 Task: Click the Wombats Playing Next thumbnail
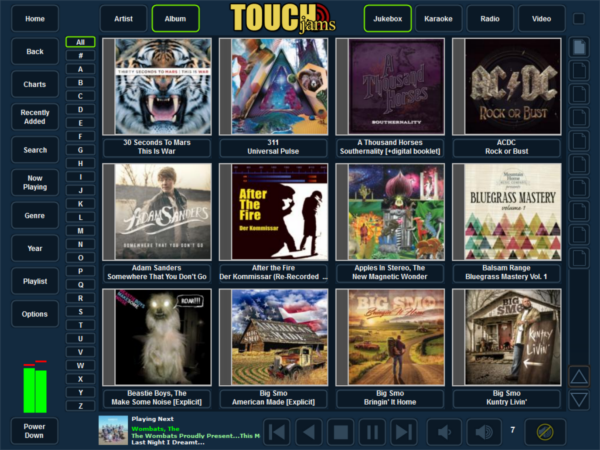tap(113, 430)
